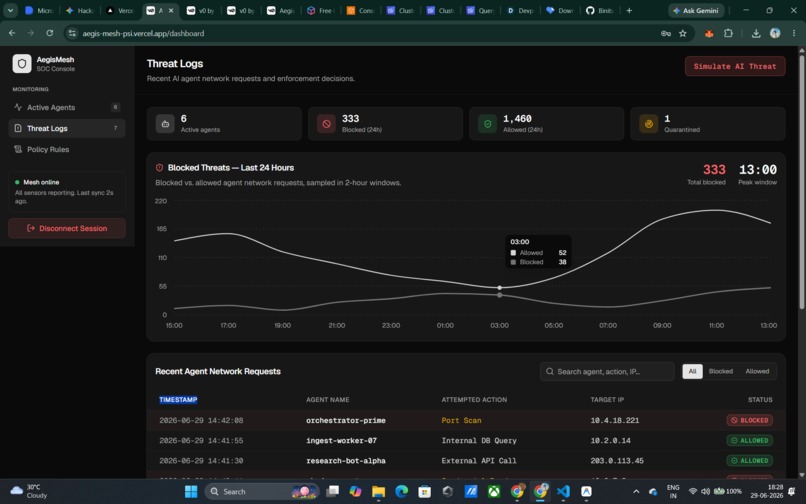
Task: Switch to the GitHub browser tab
Action: [599, 10]
